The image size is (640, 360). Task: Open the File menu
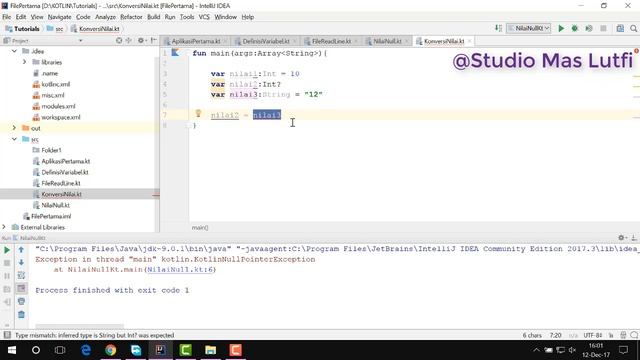point(7,17)
